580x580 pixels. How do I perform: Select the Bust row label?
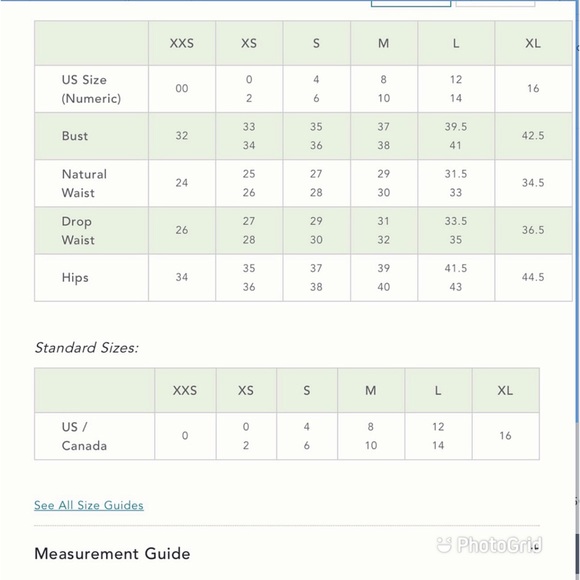pos(75,136)
